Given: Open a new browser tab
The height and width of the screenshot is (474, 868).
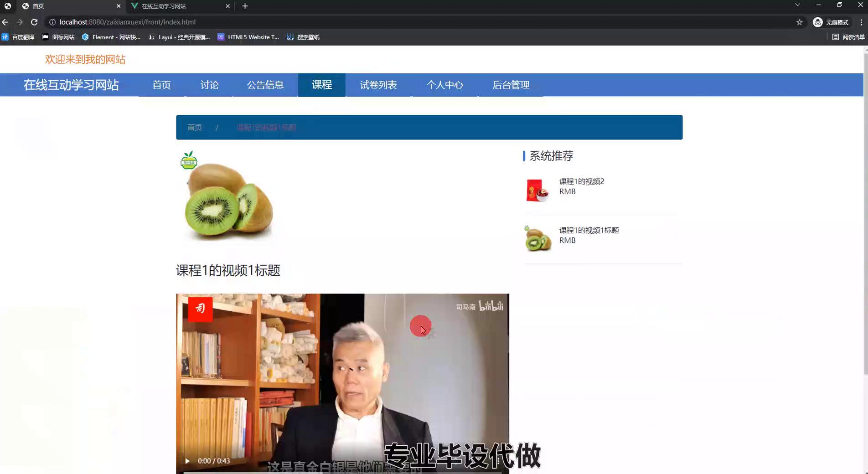Looking at the screenshot, I should click(x=245, y=6).
